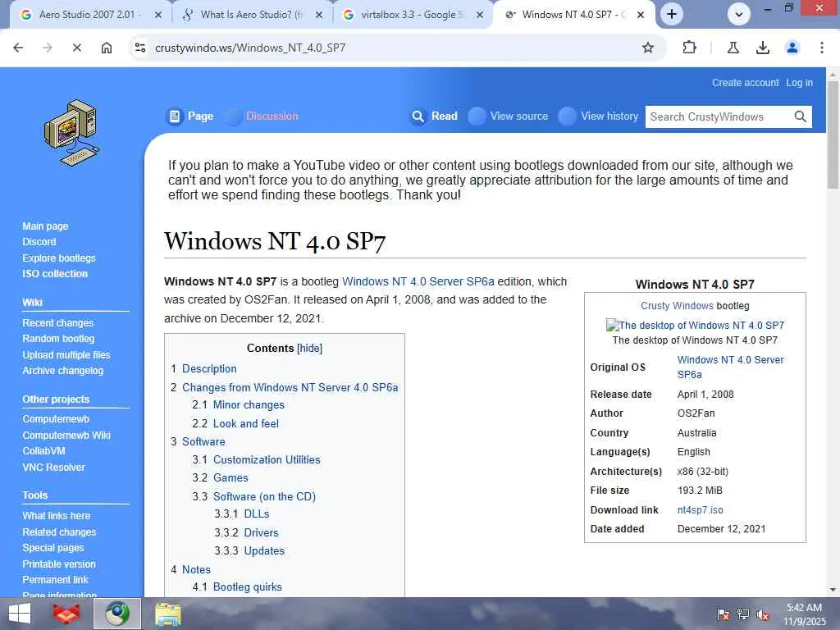Open the Downloads icon in toolbar
The image size is (840, 630).
coord(763,48)
